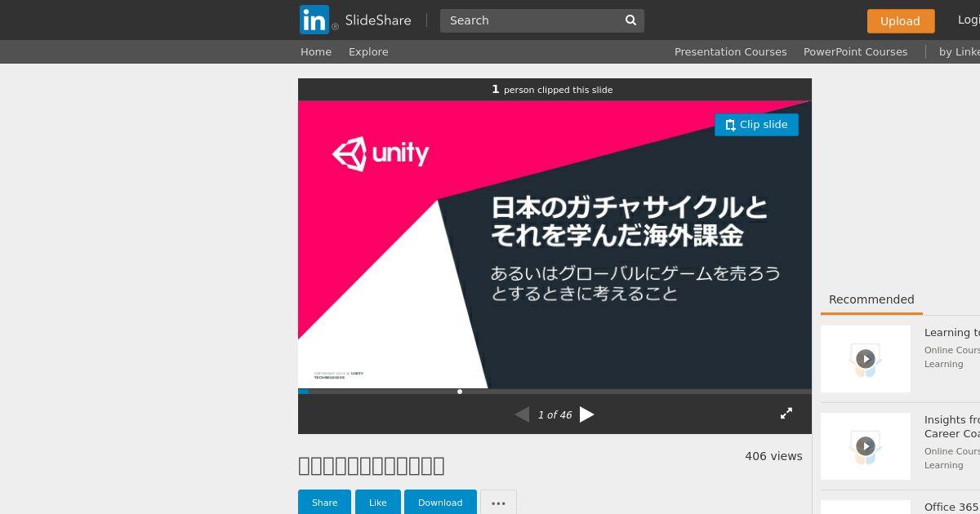Screen dimensions: 980x514
Task: Click the Like button
Action: coord(378,503)
